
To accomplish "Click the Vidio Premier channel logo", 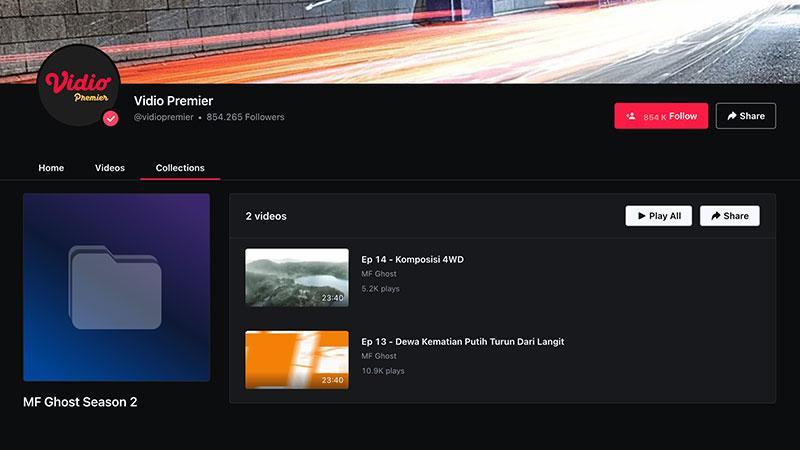I will pos(79,85).
